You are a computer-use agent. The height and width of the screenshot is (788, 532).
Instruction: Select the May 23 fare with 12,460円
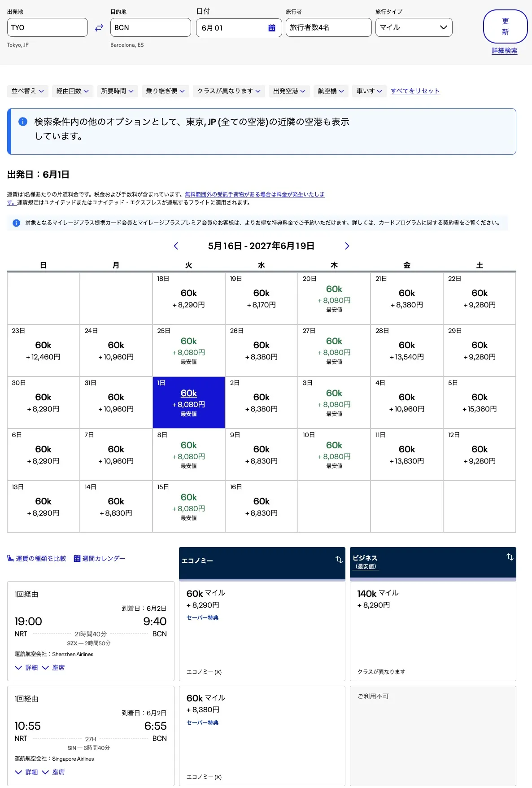click(x=44, y=350)
